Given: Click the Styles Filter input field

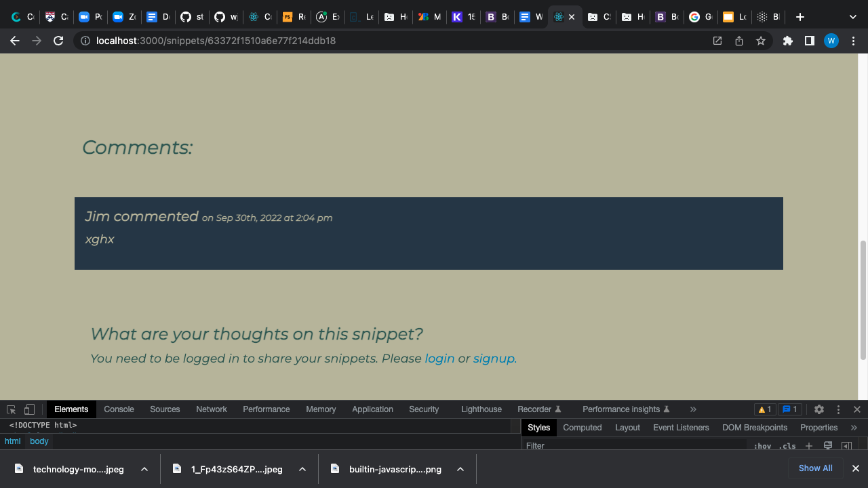Looking at the screenshot, I should pos(636,446).
